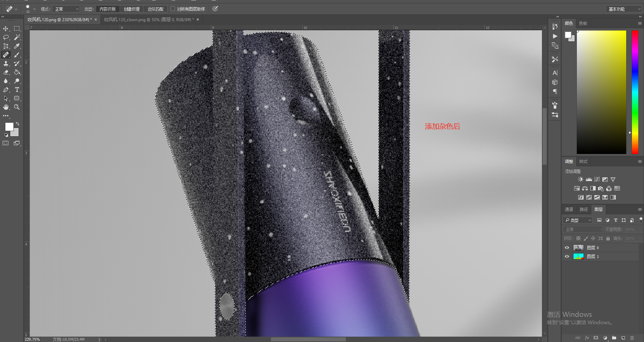Open the Color panel menu
This screenshot has width=644, height=342.
(640, 23)
